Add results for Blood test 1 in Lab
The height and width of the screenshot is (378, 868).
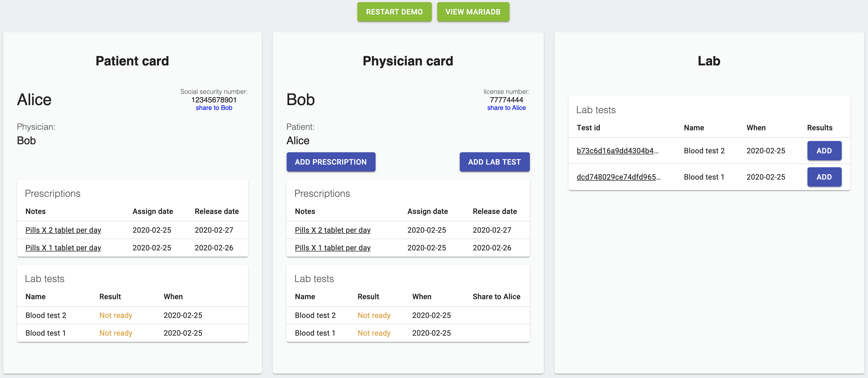tap(824, 177)
